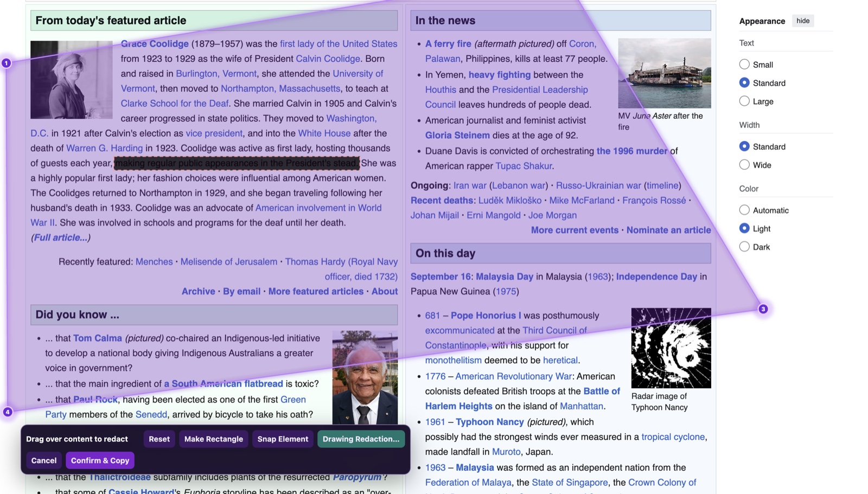Open the recently featured Menches link
This screenshot has height=494, width=868.
(x=154, y=262)
